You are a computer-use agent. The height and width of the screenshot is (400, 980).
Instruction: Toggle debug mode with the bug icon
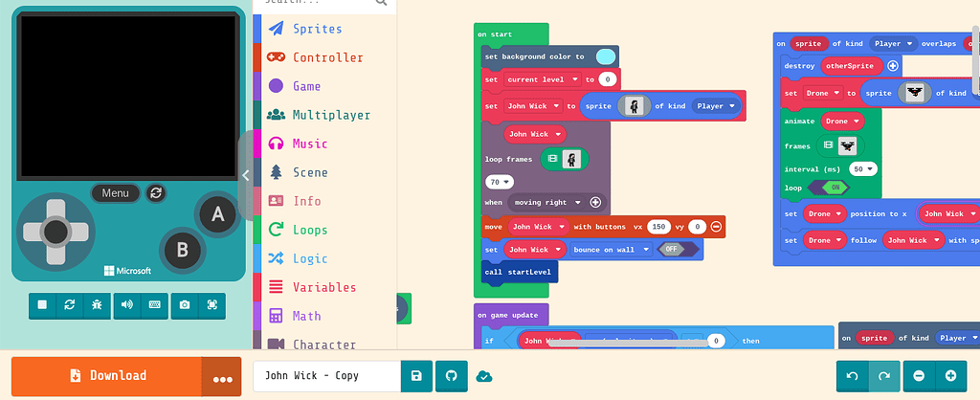tap(97, 305)
